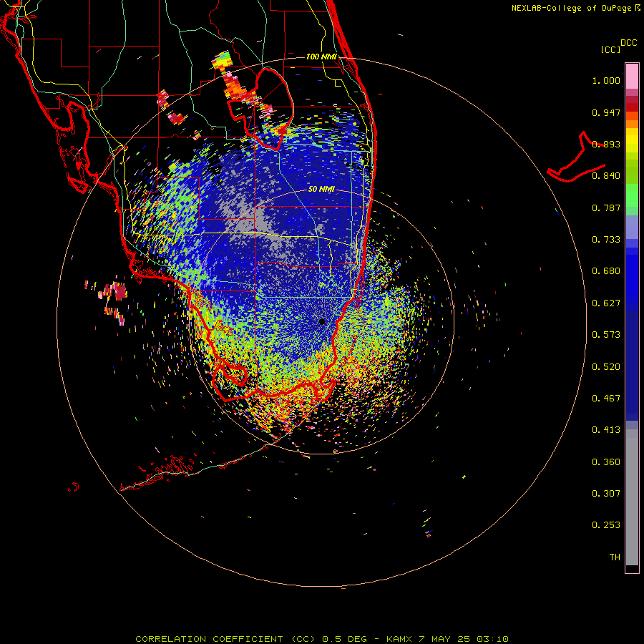Click the 0.947 color scale value
Image resolution: width=644 pixels, height=644 pixels.
pyautogui.click(x=606, y=112)
